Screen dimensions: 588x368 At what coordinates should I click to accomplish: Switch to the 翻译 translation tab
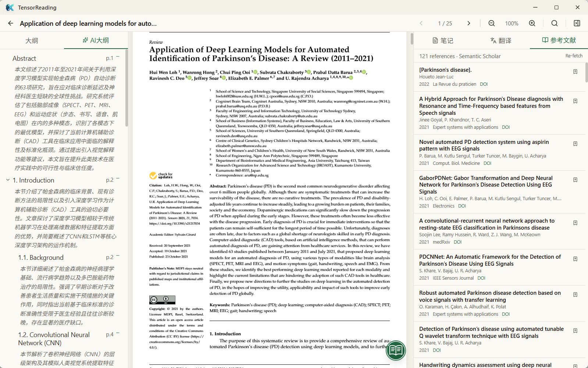click(501, 40)
